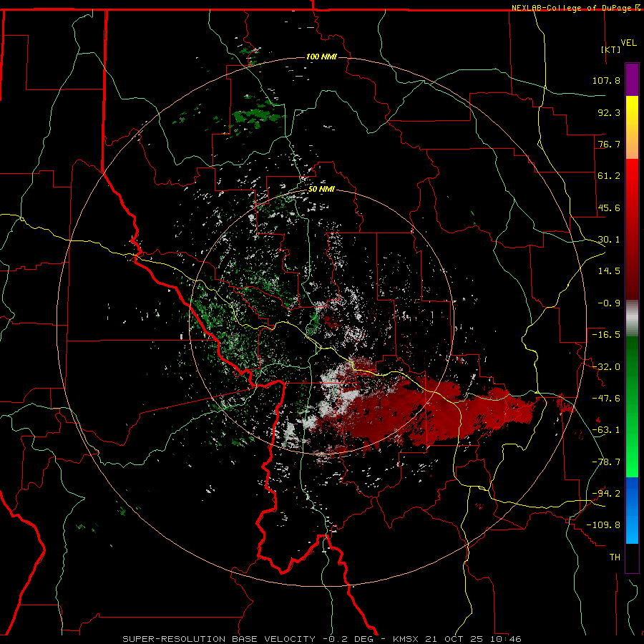This screenshot has height=644, width=644.
Task: Click the -47.6 legend value
Action: point(606,399)
